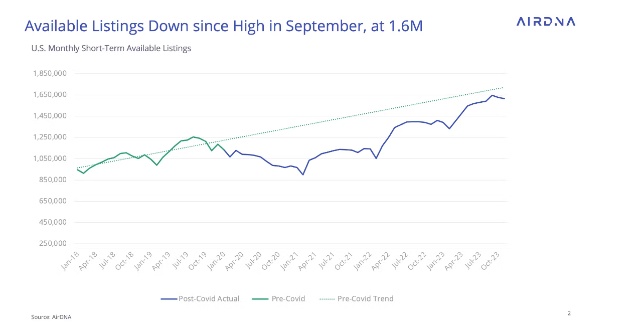Click the Jan-18 x-axis label
Viewport: 644px width, 323px height.
tap(71, 261)
